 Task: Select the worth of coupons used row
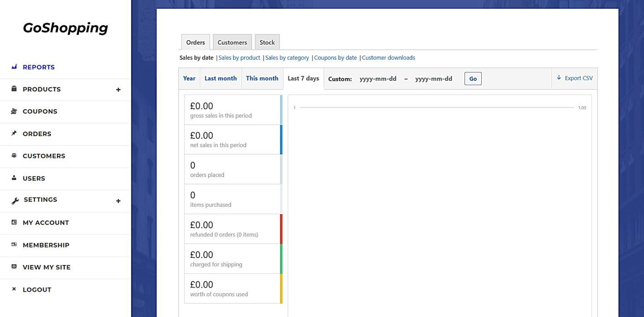[233, 289]
